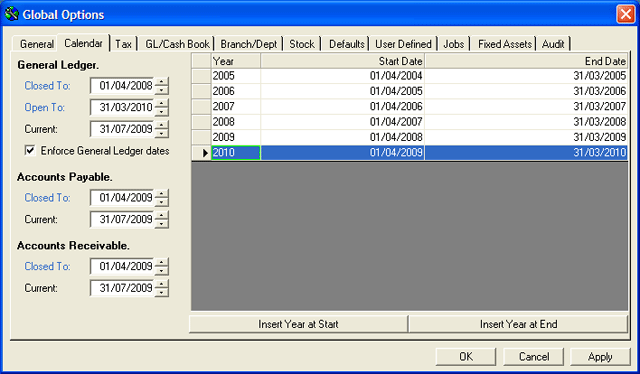Click start date 01/04/2006 cell
Viewport: 640px width, 374px height.
(342, 107)
